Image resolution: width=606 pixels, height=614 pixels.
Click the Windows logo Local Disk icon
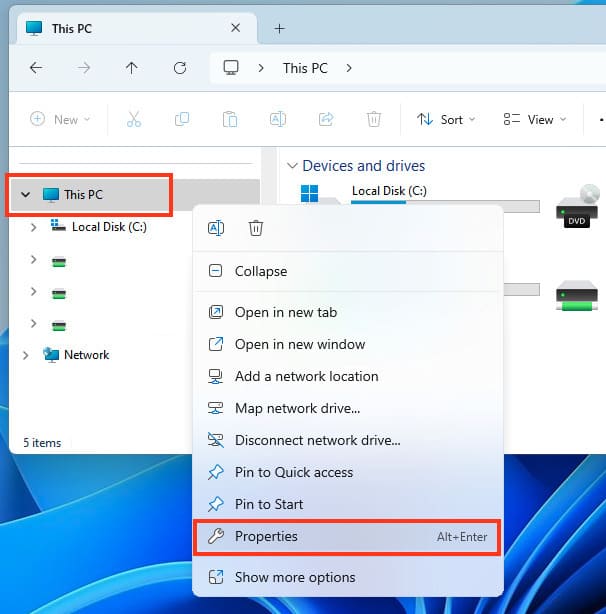[x=309, y=193]
